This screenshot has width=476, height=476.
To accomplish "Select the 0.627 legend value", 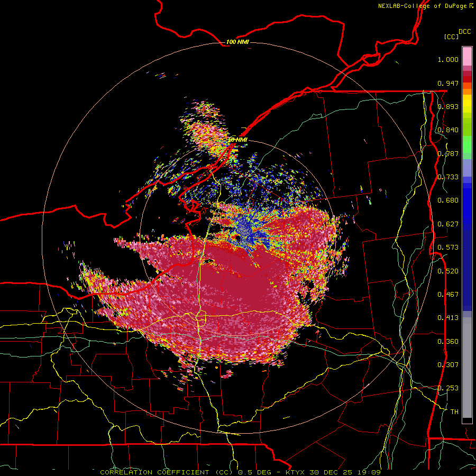I will coord(448,224).
